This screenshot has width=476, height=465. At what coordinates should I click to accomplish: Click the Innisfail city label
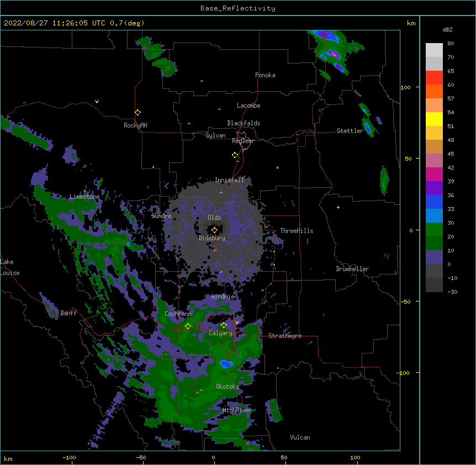pos(229,180)
